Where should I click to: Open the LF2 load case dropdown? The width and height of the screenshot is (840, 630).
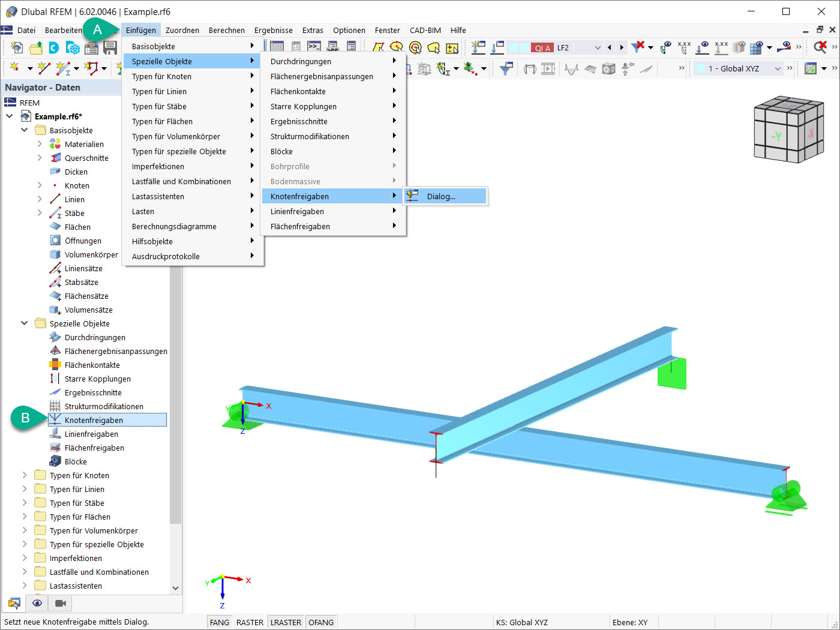599,47
